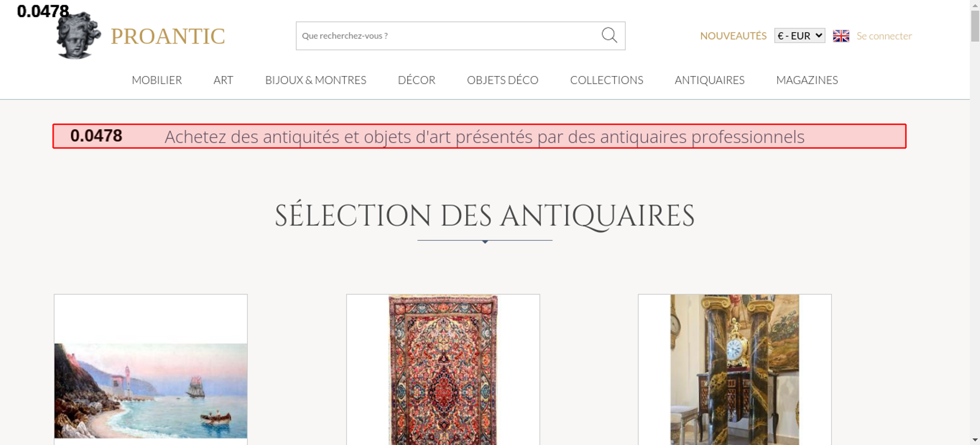Open the Art menu
The width and height of the screenshot is (980, 445).
click(223, 80)
